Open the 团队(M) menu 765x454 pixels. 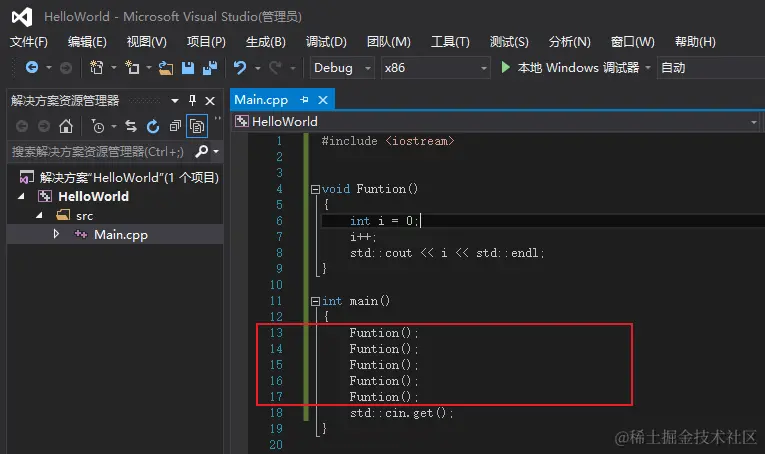click(x=389, y=42)
